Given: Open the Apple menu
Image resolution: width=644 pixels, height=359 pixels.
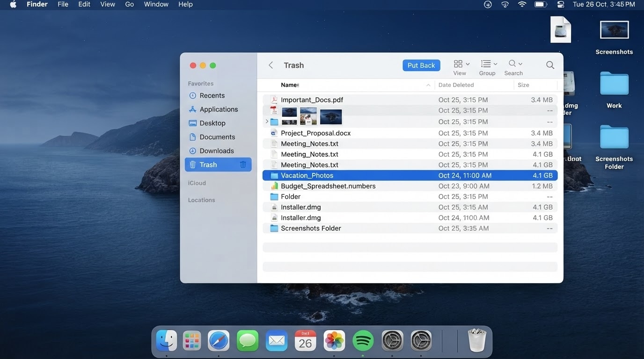Looking at the screenshot, I should coord(13,4).
